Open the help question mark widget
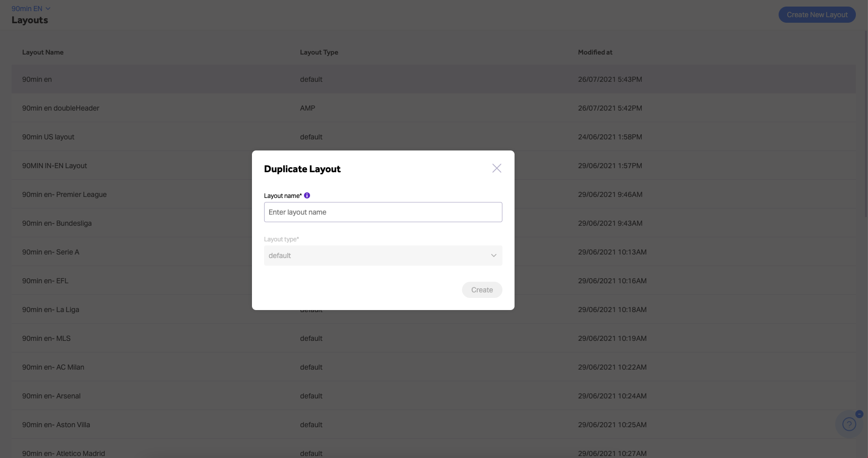This screenshot has width=868, height=458. coord(849,425)
